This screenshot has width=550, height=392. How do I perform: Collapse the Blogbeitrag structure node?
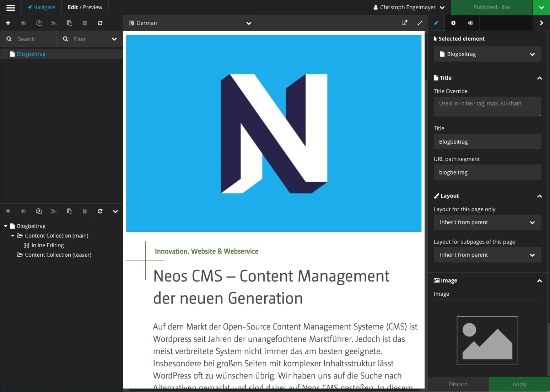(6, 226)
